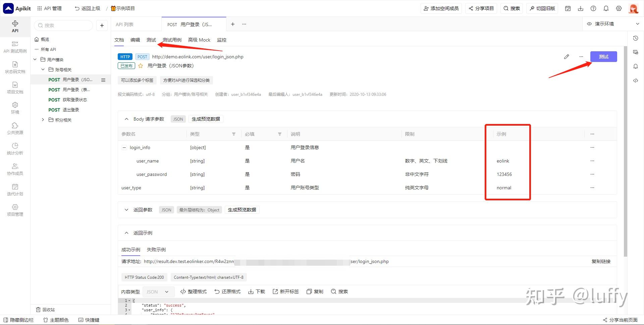Switch to the 测试用例 tab
644x325 pixels.
point(172,40)
